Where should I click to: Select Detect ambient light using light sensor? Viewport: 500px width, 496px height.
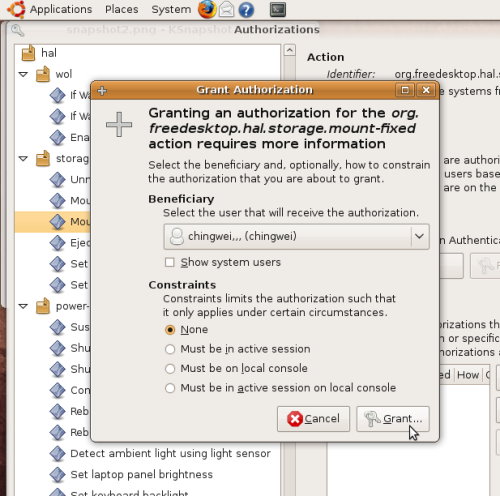tap(170, 453)
